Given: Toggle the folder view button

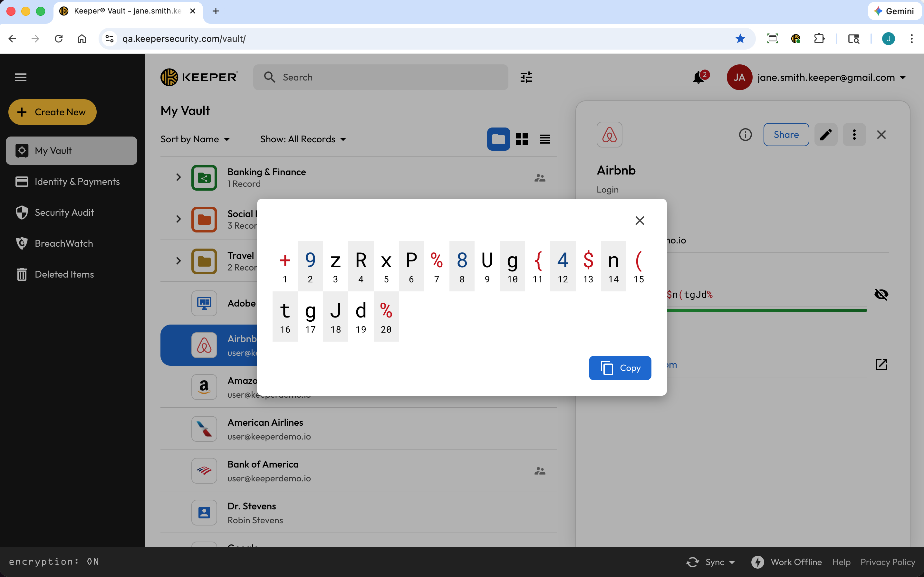Looking at the screenshot, I should point(498,139).
